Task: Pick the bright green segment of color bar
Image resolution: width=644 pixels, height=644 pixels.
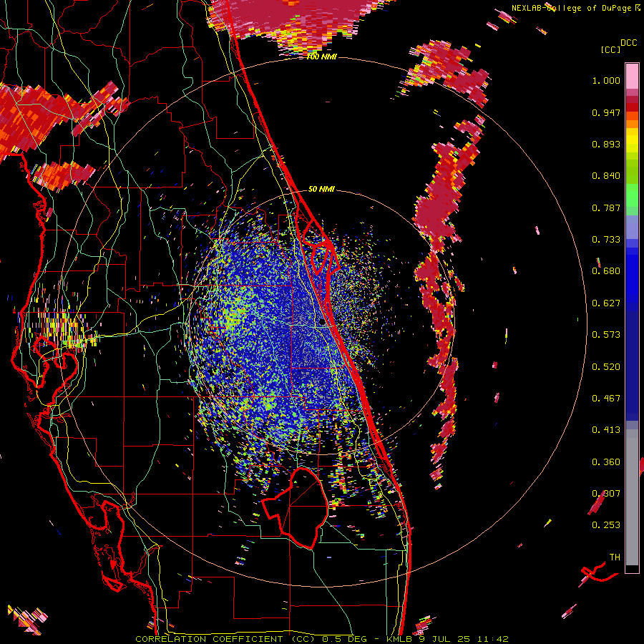Action: (x=632, y=194)
